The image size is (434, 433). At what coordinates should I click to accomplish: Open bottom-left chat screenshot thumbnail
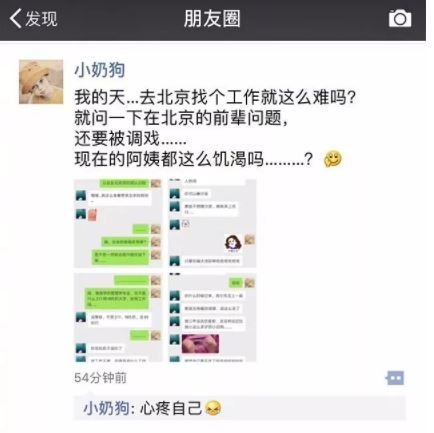tap(118, 317)
